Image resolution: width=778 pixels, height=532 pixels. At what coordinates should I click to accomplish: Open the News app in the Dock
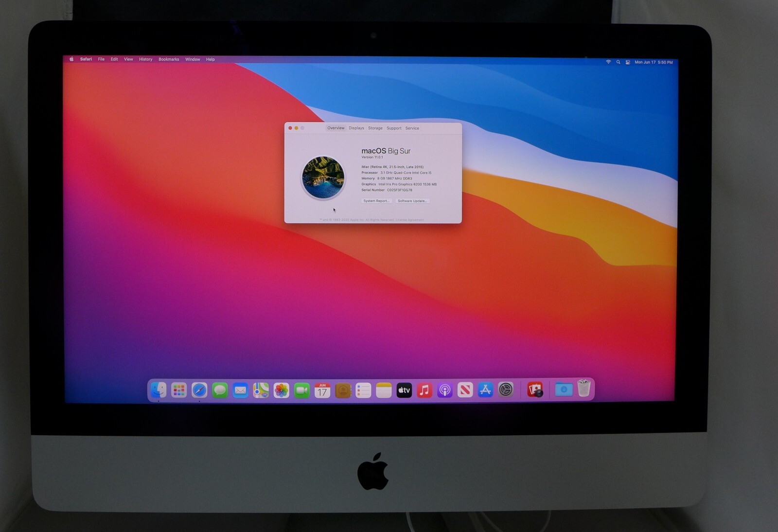tap(465, 390)
